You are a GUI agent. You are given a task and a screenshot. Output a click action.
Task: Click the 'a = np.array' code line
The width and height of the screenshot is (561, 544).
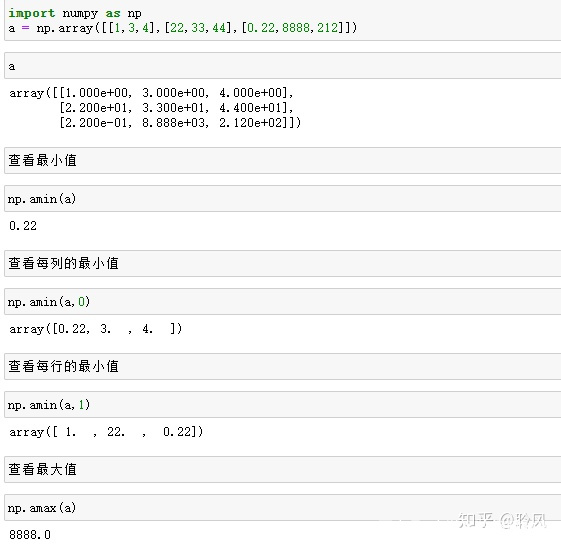click(182, 28)
